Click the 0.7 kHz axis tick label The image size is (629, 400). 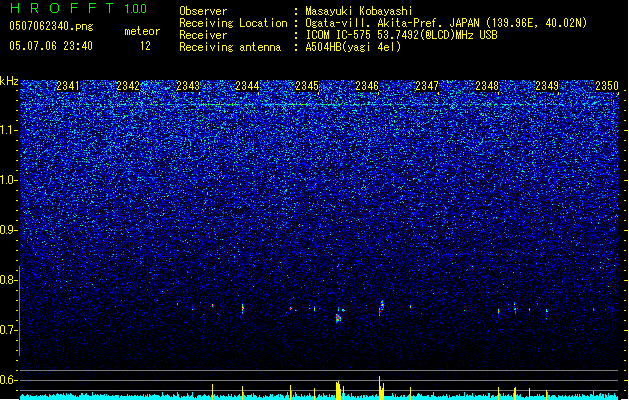point(9,330)
